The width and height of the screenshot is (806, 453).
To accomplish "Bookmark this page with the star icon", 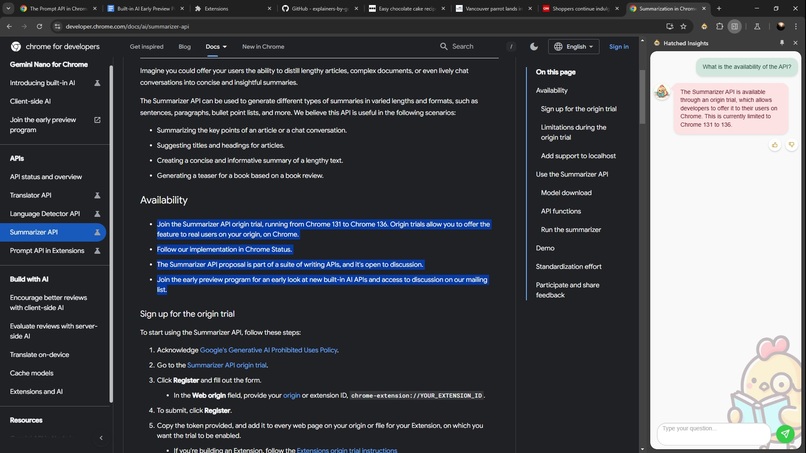I will coord(683,26).
